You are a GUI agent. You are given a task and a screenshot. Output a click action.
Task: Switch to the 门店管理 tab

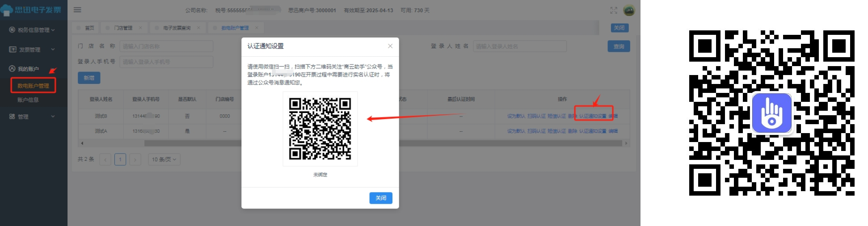coord(123,28)
